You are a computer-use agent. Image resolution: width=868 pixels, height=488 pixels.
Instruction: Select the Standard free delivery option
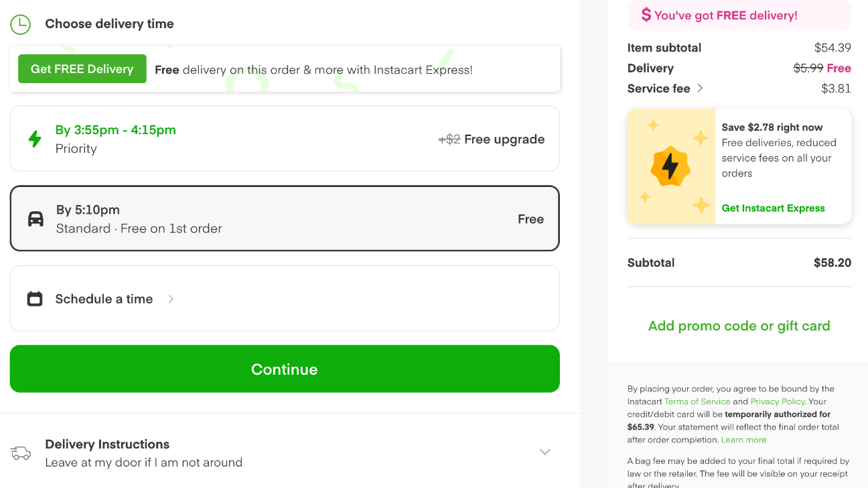285,219
